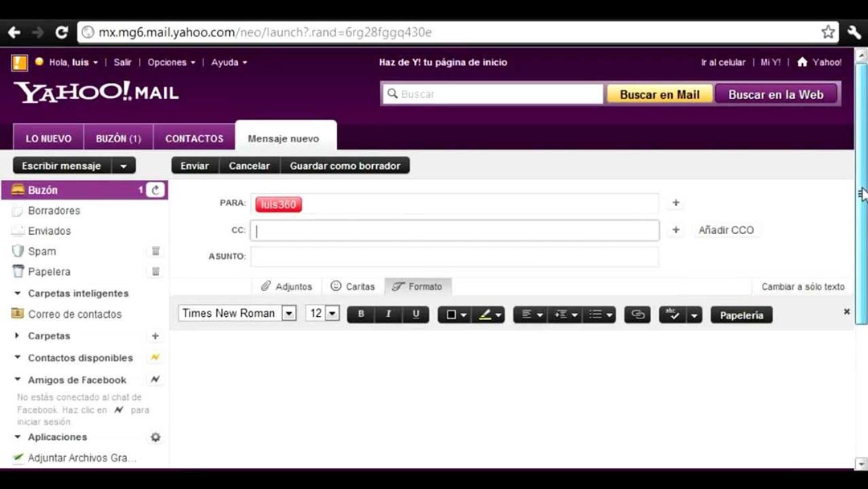Open Adjuntar Archivos Gra... application
Image resolution: width=868 pixels, height=489 pixels.
pyautogui.click(x=81, y=458)
